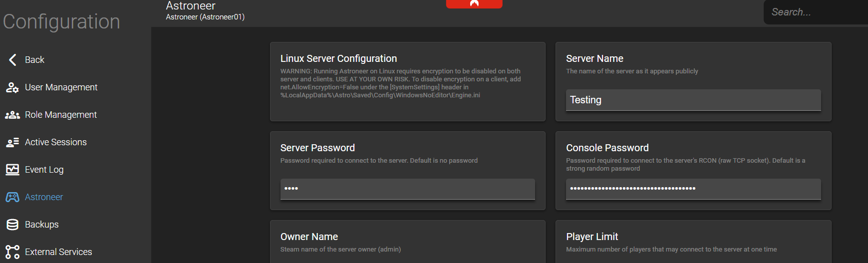Click the Console Password field
868x263 pixels.
(693, 189)
